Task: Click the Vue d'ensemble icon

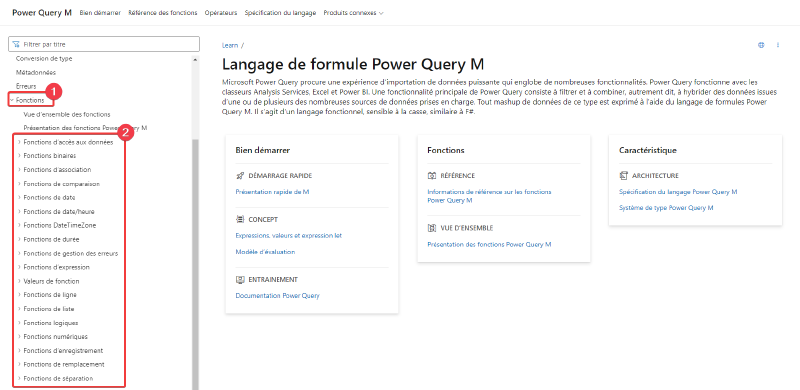Action: click(x=432, y=228)
